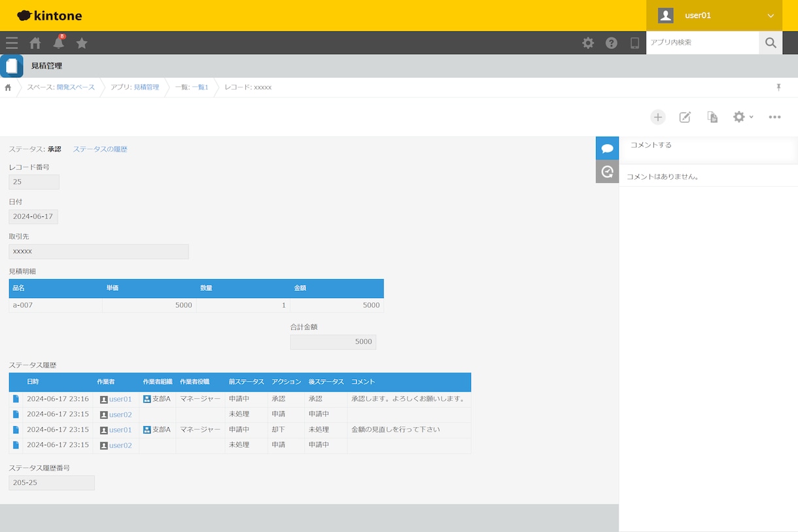Image resolution: width=798 pixels, height=532 pixels.
Task: Show the change history tab icon
Action: (607, 172)
